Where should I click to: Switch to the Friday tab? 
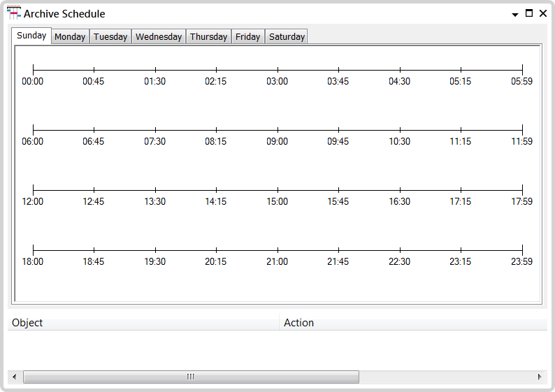point(247,37)
